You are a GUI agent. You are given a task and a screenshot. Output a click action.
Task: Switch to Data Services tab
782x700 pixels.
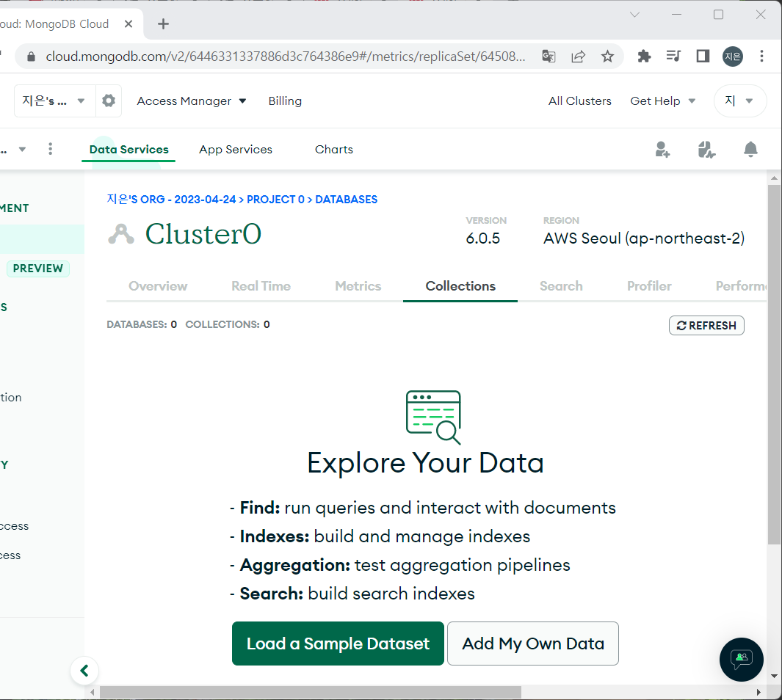128,150
